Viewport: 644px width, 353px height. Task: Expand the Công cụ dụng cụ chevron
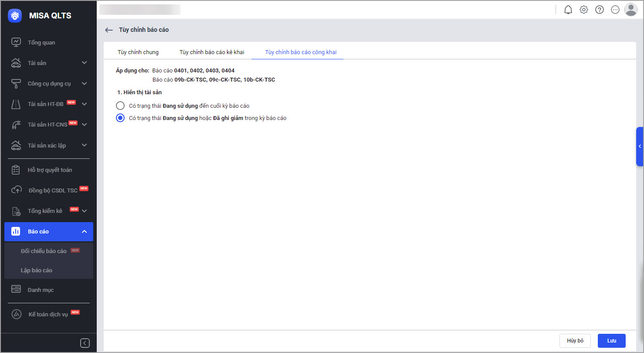[x=85, y=83]
